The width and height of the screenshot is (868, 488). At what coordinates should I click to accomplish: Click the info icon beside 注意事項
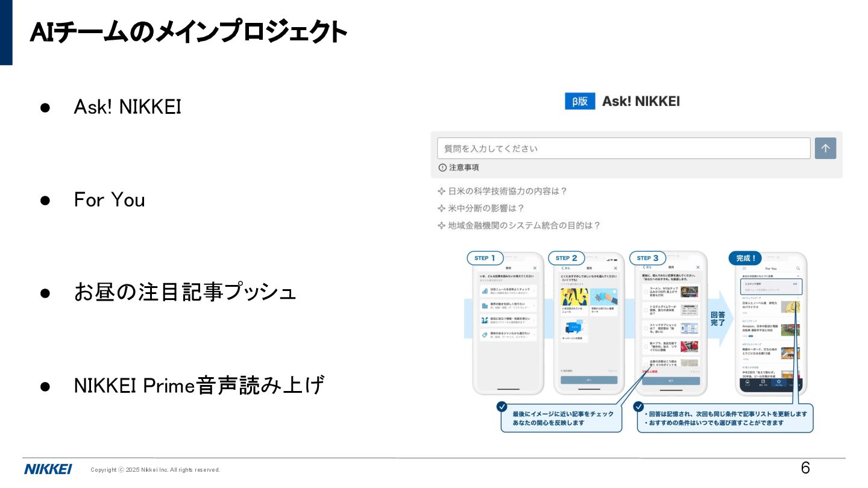pos(442,167)
